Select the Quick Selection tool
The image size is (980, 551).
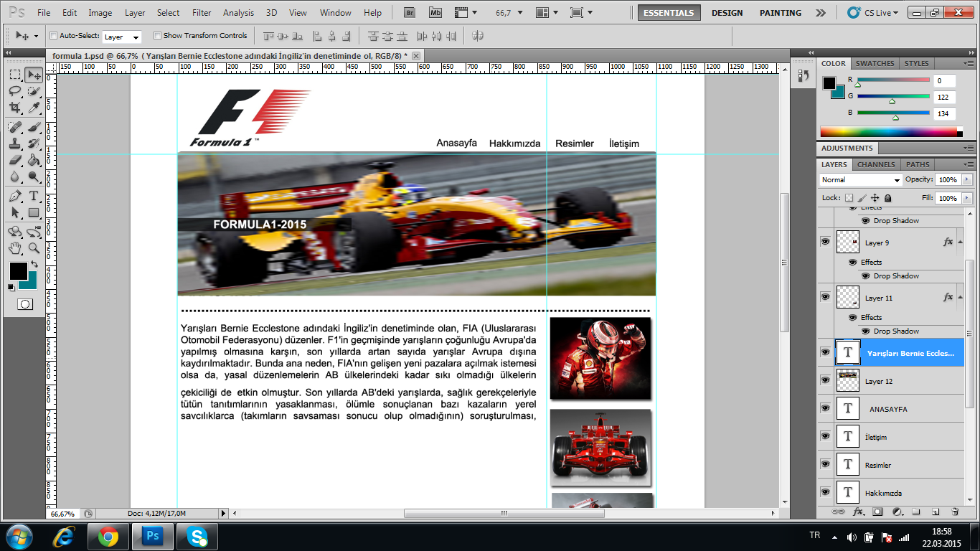(34, 91)
